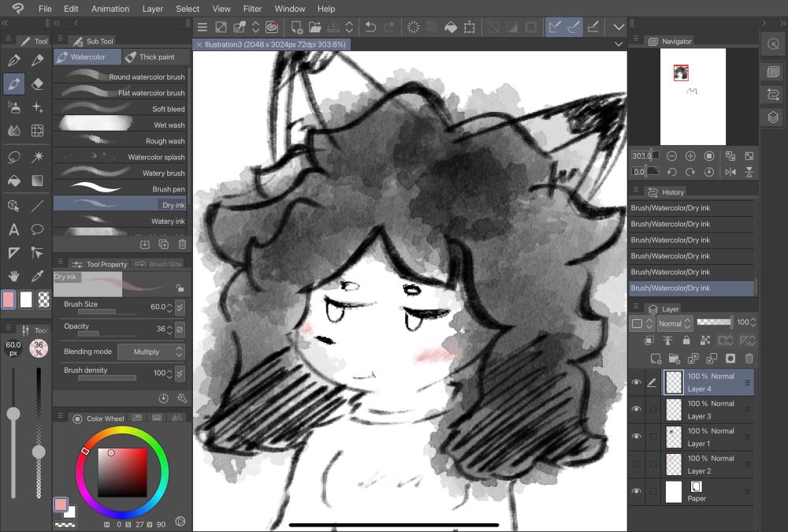Select pink main color swatch in tool palette
Screen dimensions: 788x532
pos(9,299)
